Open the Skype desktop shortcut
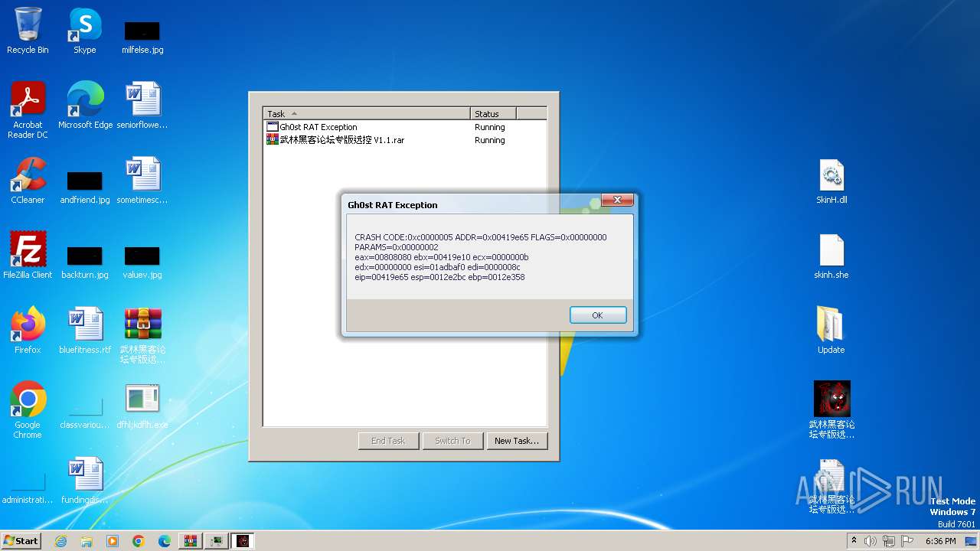This screenshot has height=551, width=980. 85,31
